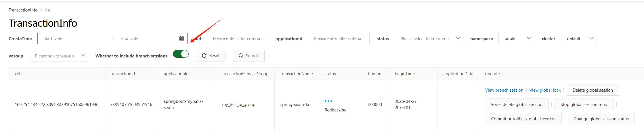Click the Rollbacking status dots icon
This screenshot has height=131, width=644.
pyautogui.click(x=328, y=101)
